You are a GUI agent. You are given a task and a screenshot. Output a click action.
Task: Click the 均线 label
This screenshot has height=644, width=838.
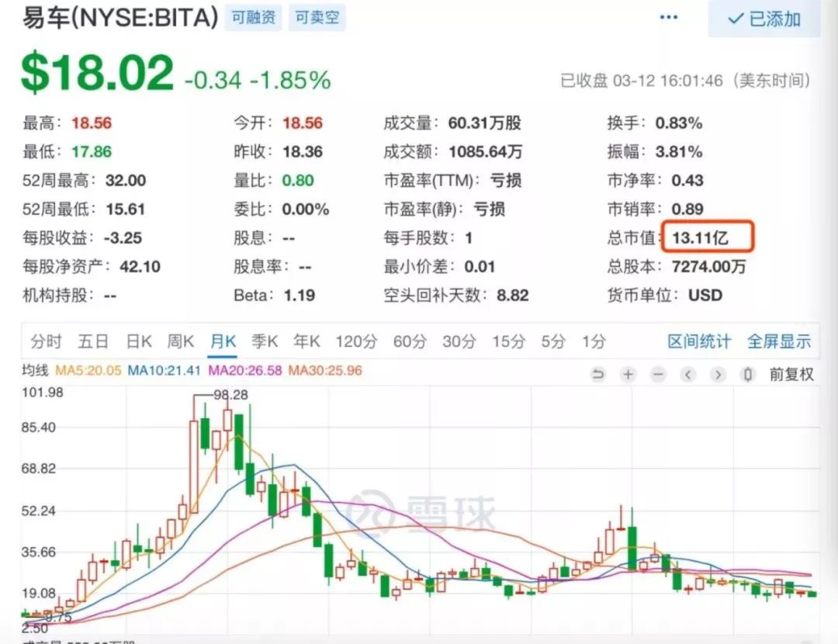click(x=35, y=370)
